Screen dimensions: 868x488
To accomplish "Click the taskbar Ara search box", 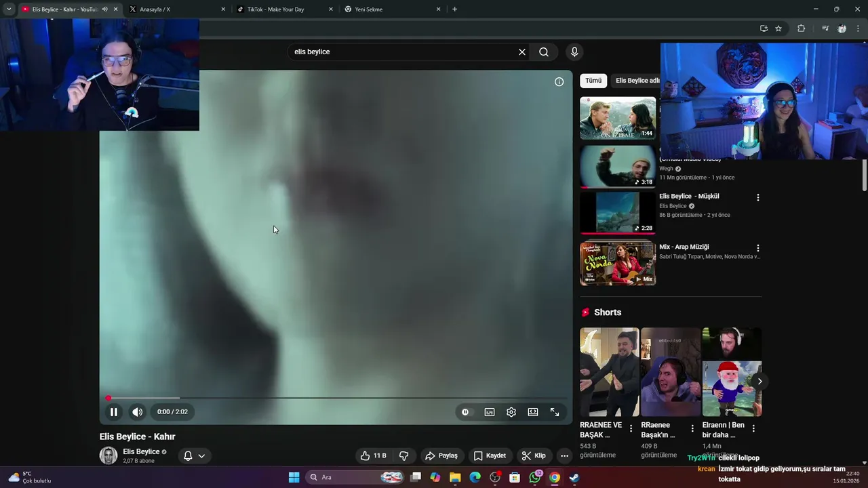I will pyautogui.click(x=355, y=477).
